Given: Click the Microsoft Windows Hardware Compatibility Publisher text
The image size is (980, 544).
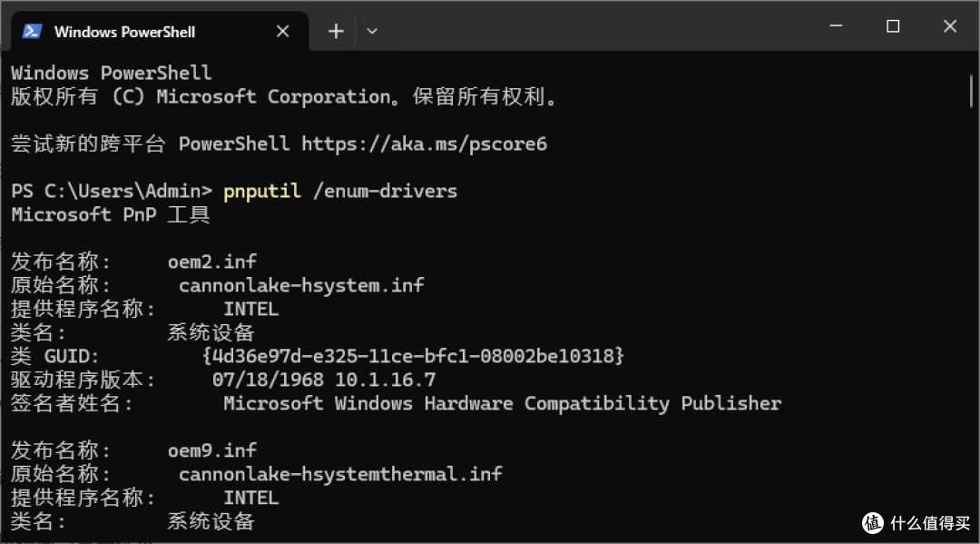Looking at the screenshot, I should point(503,403).
